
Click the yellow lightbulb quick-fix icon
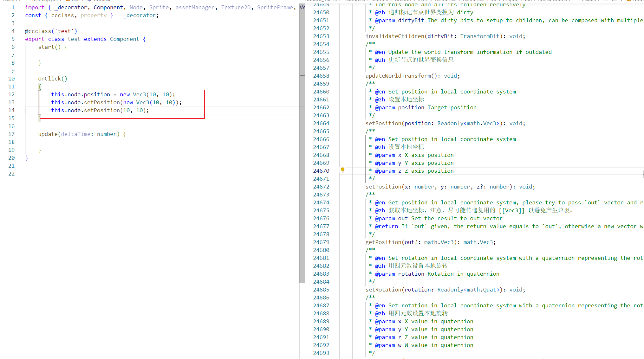click(x=342, y=170)
